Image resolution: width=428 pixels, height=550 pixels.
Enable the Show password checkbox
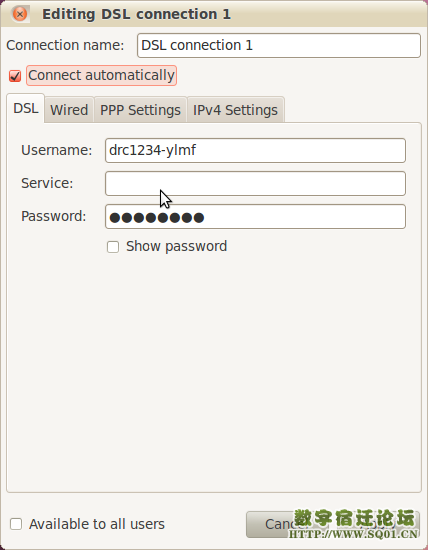pos(113,247)
